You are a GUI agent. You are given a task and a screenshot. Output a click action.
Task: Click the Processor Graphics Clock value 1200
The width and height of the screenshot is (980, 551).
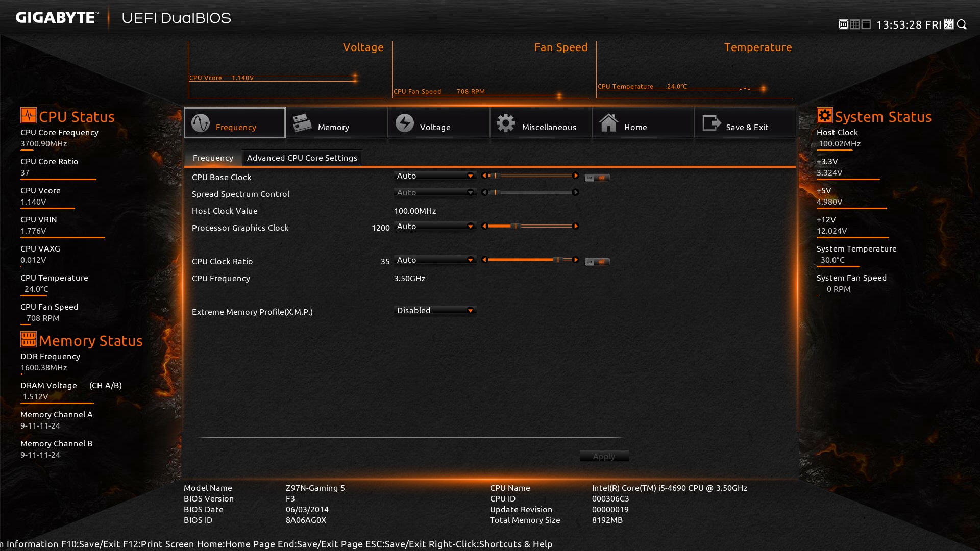[380, 228]
